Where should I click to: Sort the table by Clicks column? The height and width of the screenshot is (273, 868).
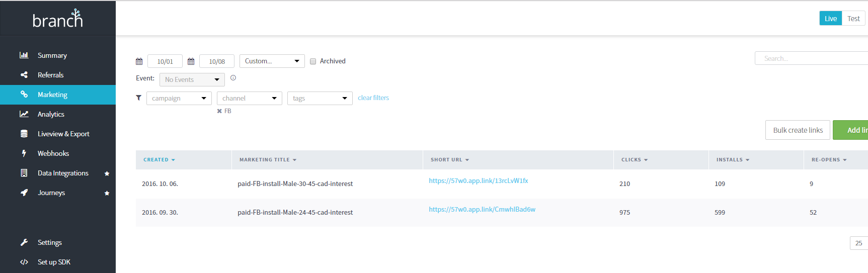[x=634, y=160]
